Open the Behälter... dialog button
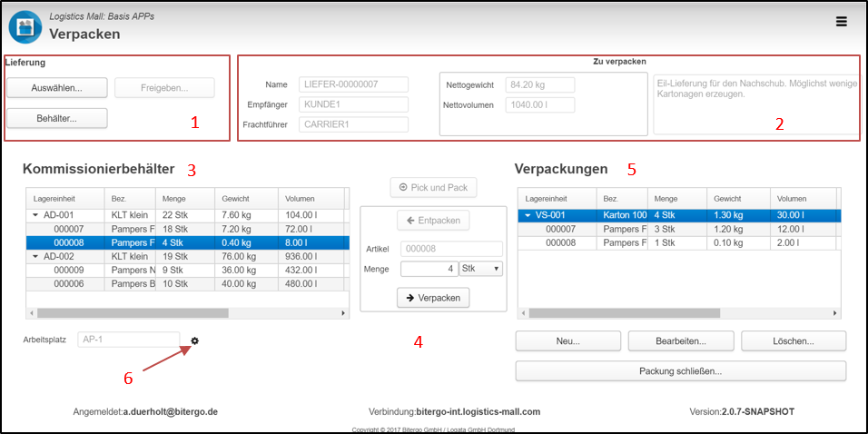This screenshot has width=868, height=434. pos(57,118)
